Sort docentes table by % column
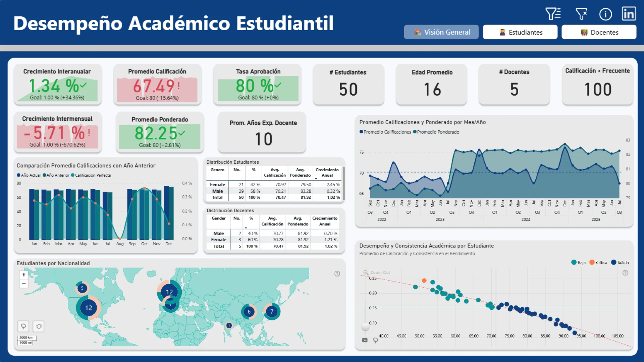 click(x=251, y=218)
